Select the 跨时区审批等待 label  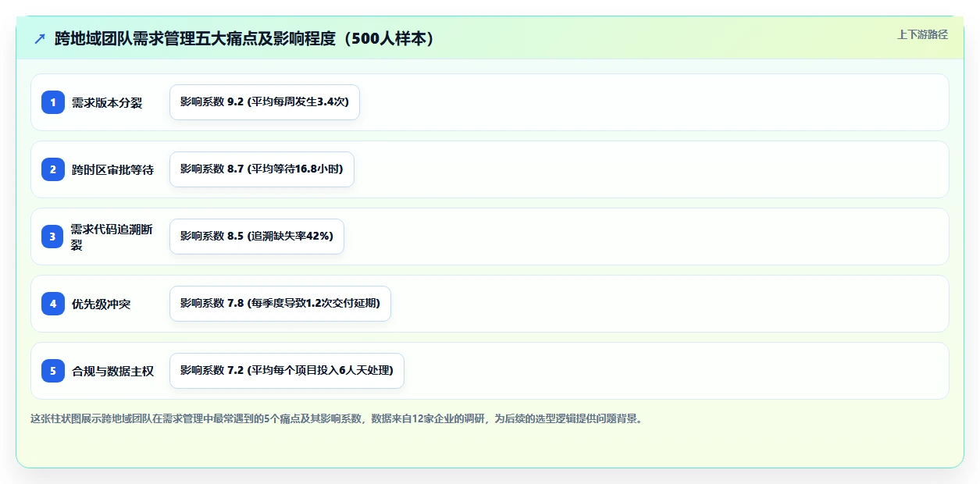pyautogui.click(x=112, y=169)
